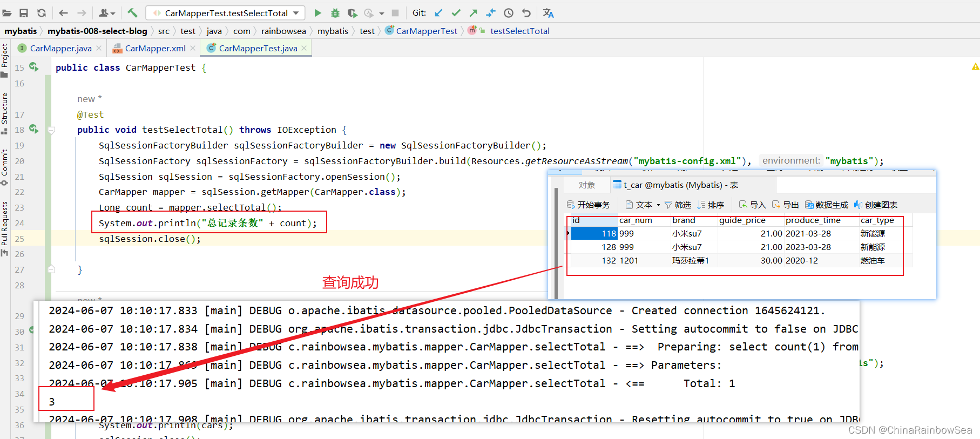Switch to the CarMapper.java editor tab

pyautogui.click(x=60, y=49)
